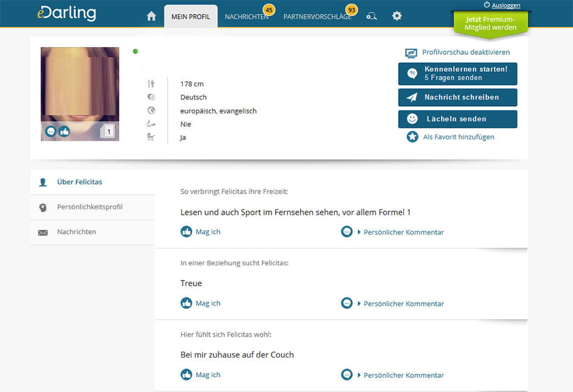Open the PARTNERVORSCHLÄGE tab
The width and height of the screenshot is (573, 392).
(x=317, y=17)
